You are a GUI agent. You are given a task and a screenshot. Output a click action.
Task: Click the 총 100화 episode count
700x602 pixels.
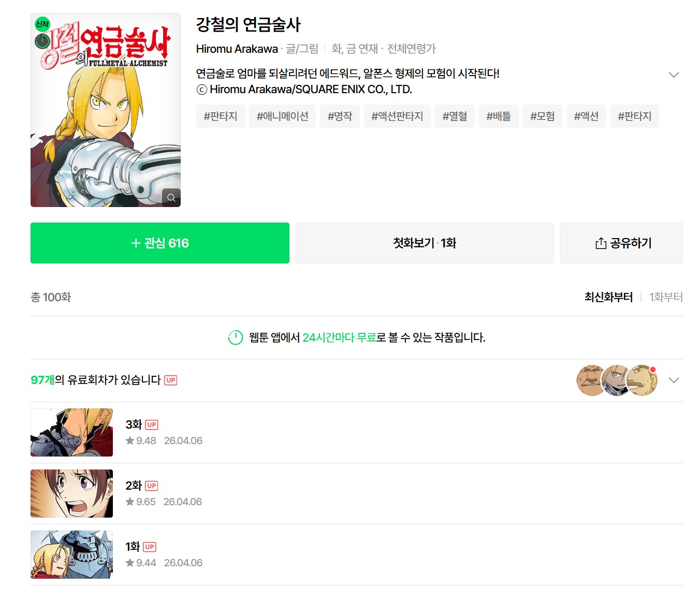[x=51, y=298]
